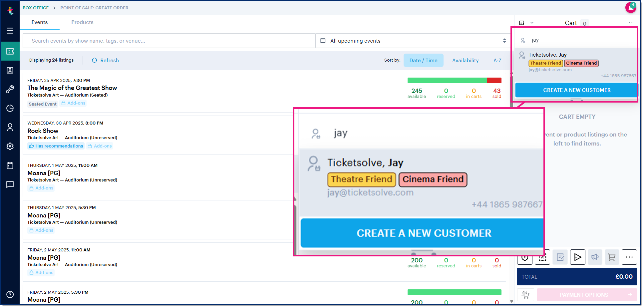Open the contact card sidebar icon
The image size is (644, 308).
(x=10, y=70)
